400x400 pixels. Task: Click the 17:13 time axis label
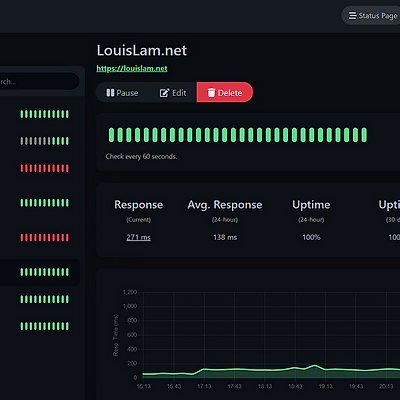click(x=204, y=386)
